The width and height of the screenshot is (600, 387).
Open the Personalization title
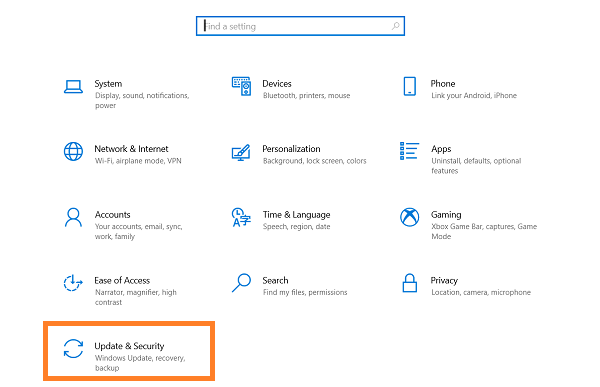coord(291,149)
